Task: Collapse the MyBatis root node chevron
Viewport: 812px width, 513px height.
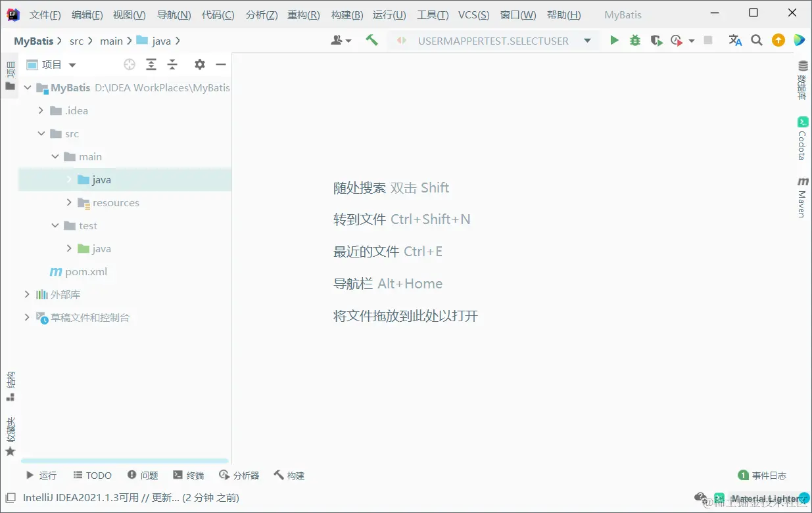Action: 27,87
